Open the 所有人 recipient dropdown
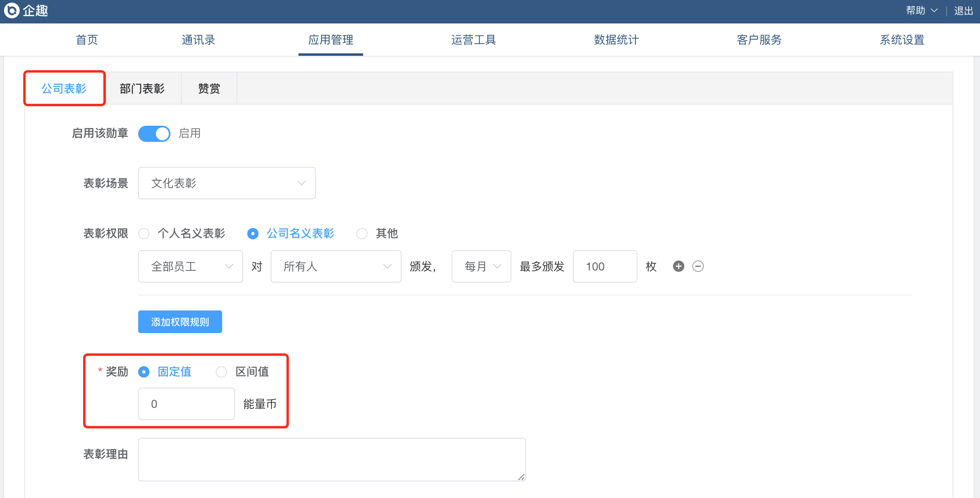Screen dimensions: 980x498 336,266
